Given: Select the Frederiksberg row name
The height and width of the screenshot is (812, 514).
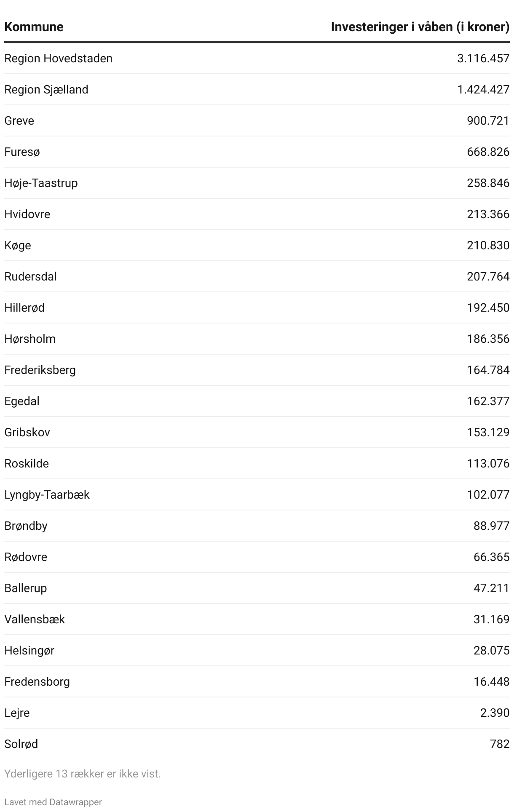Looking at the screenshot, I should [x=40, y=370].
